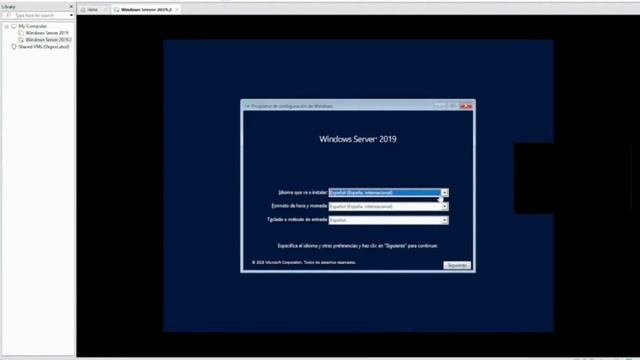Viewport: 640px width, 360px height.
Task: Switch to the Windows Server 2019.2 tab
Action: point(146,9)
